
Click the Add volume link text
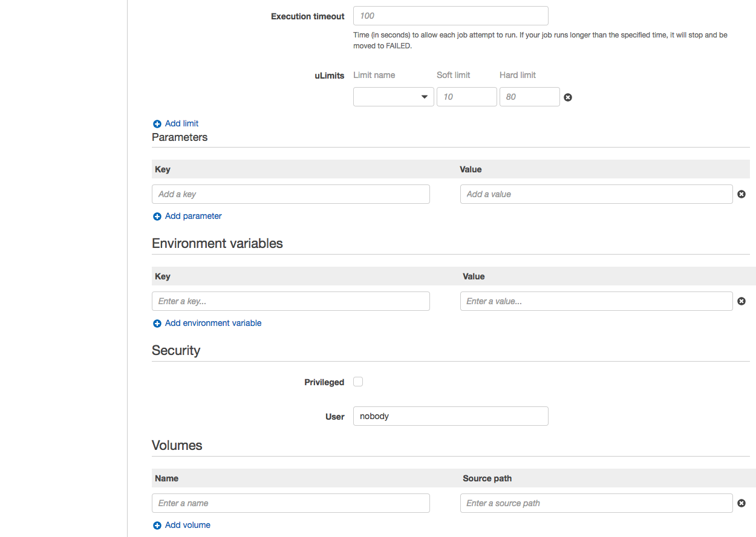(x=187, y=525)
